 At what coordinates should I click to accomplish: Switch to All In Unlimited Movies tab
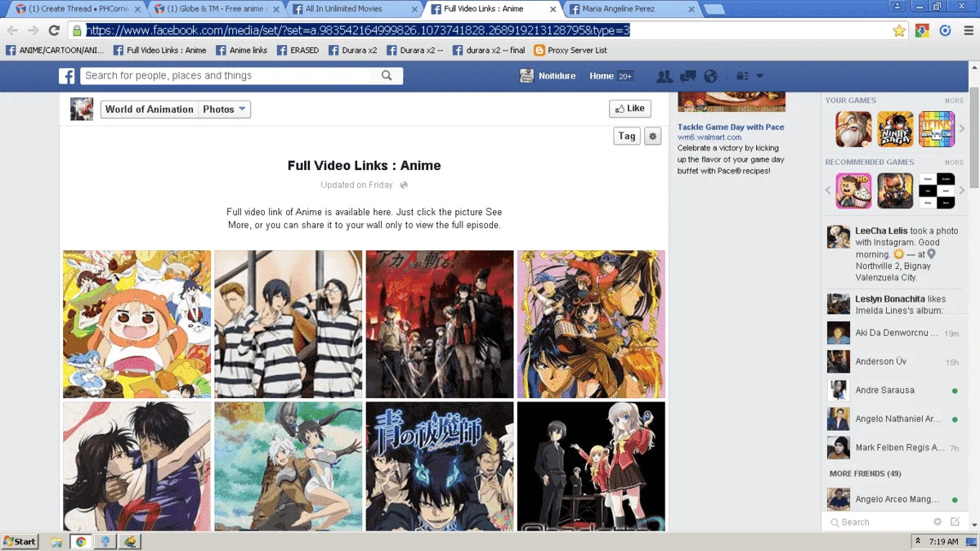click(355, 9)
